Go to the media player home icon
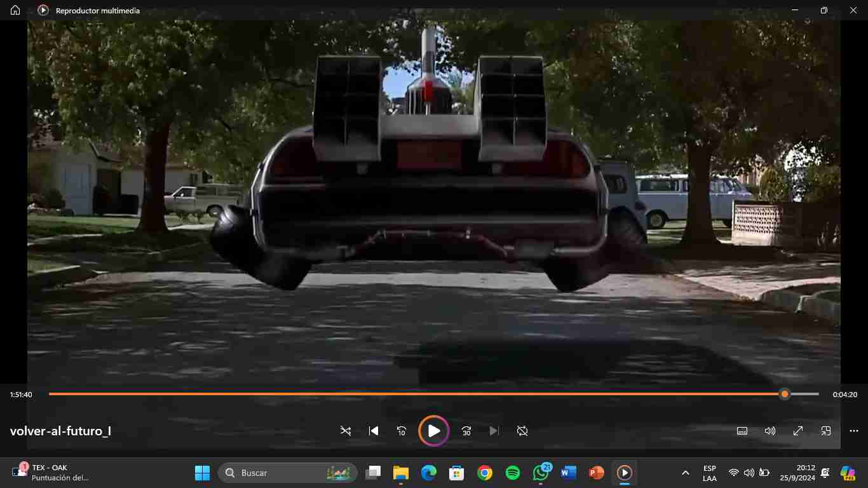Image resolution: width=868 pixels, height=488 pixels. (x=15, y=10)
